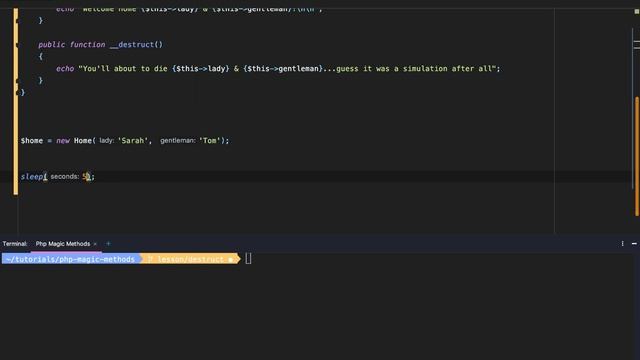640x360 pixels.
Task: Click the lady: parameter hint
Action: [107, 140]
